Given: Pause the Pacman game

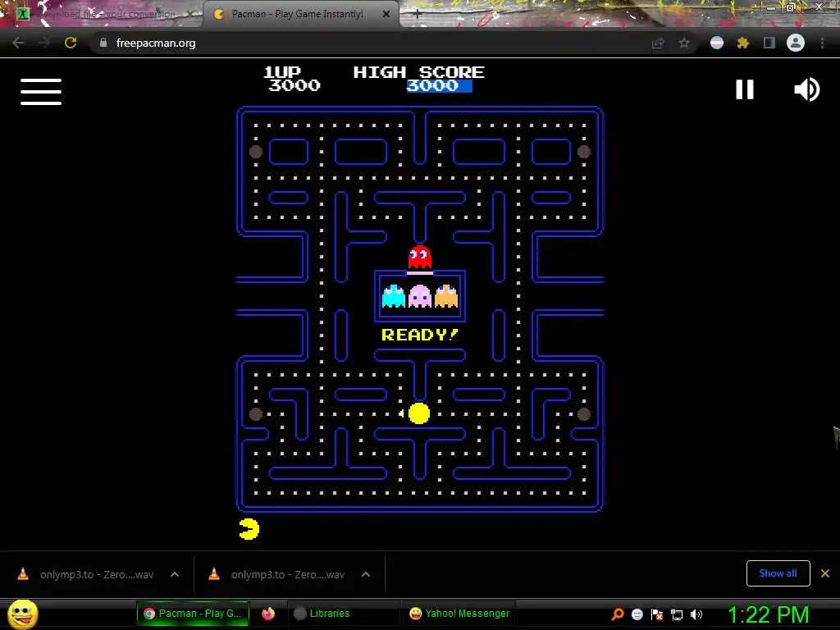Looking at the screenshot, I should click(x=744, y=89).
